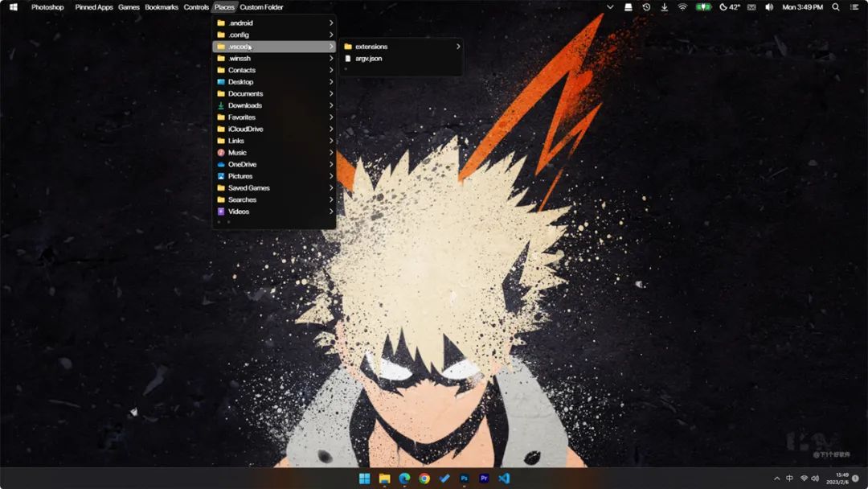868x489 pixels.
Task: Select the highlighted .vscode folder
Action: 274,47
